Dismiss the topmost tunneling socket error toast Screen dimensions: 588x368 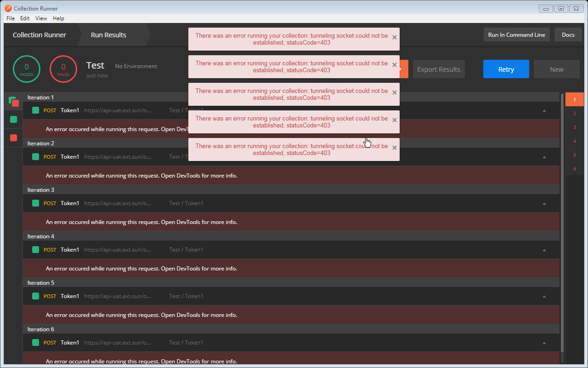tap(394, 37)
